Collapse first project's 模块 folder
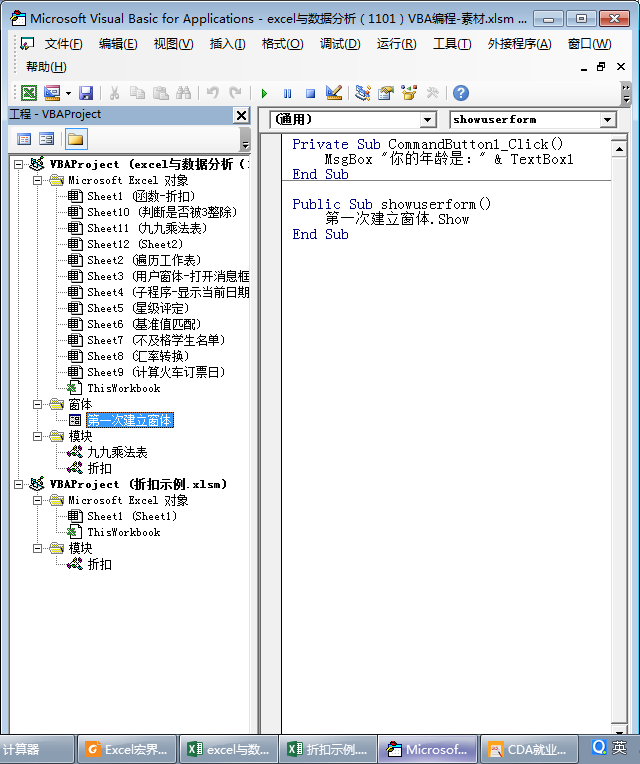The width and height of the screenshot is (640, 764). point(37,436)
